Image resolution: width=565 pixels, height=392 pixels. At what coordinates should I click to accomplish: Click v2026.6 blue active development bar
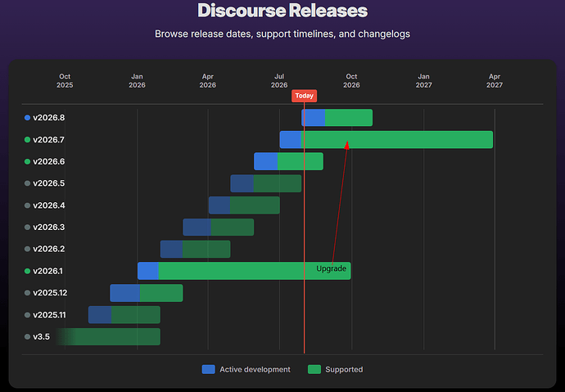(x=265, y=161)
